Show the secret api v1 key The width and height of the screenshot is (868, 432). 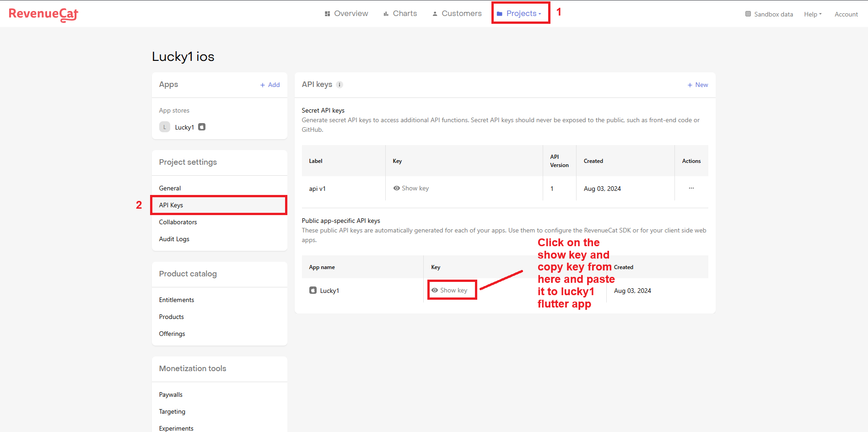tap(411, 188)
